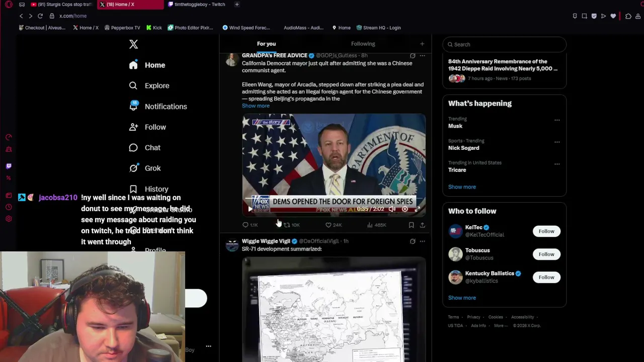This screenshot has width=644, height=362.
Task: Open the Photo Editor Pixlr bookmark
Action: (x=190, y=28)
